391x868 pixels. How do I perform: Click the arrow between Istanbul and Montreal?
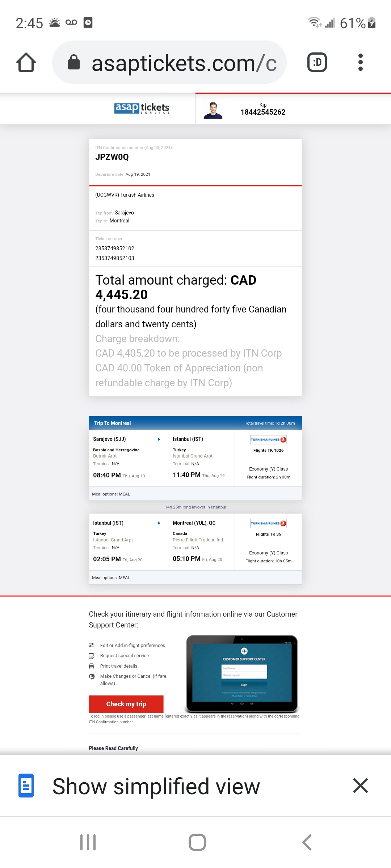[x=159, y=523]
